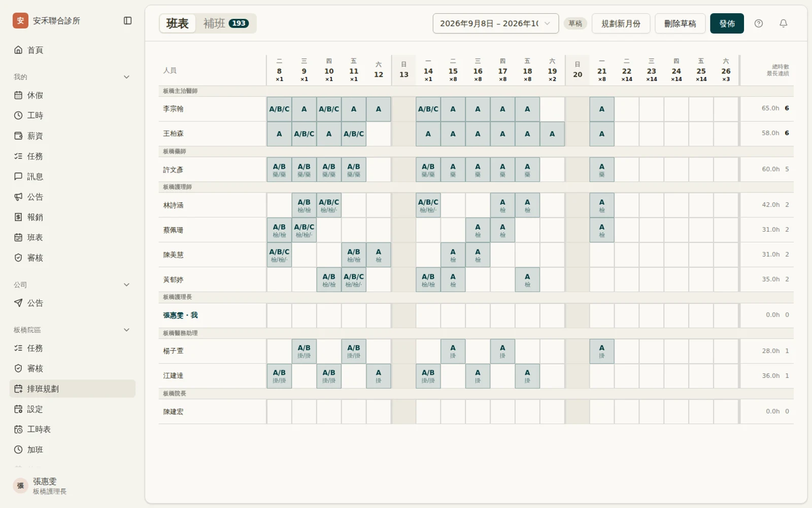The width and height of the screenshot is (812, 508).
Task: Click 黃郁婷 staff name
Action: click(x=173, y=279)
